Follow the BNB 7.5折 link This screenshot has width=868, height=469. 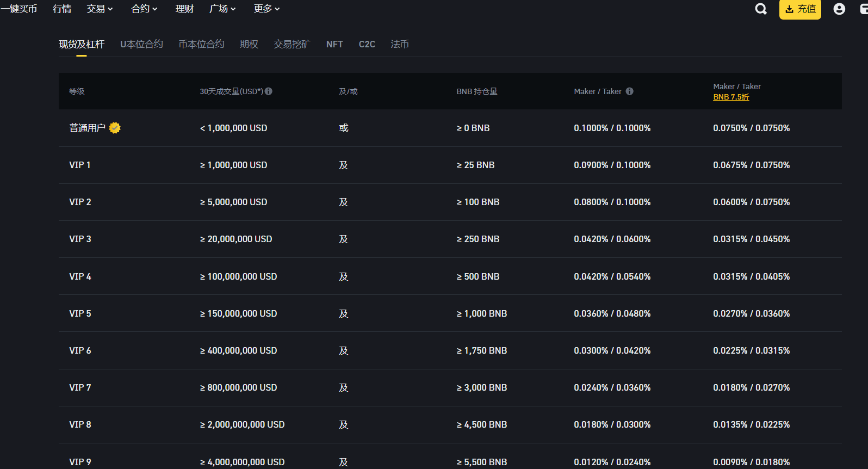[x=731, y=97]
